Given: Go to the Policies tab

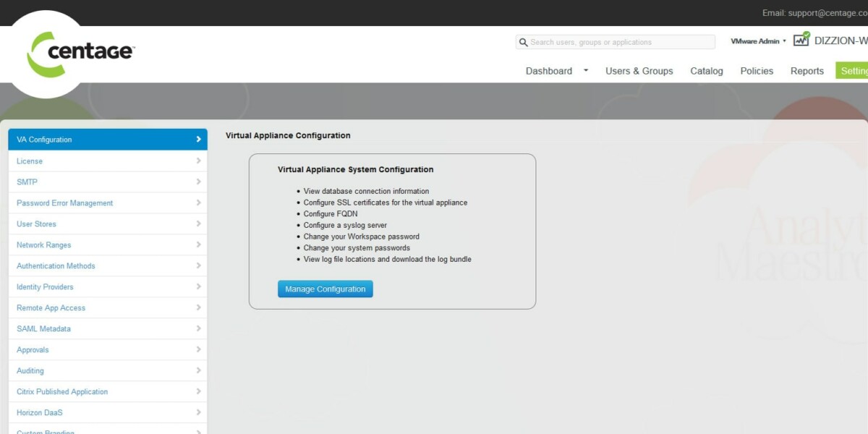Looking at the screenshot, I should [757, 71].
